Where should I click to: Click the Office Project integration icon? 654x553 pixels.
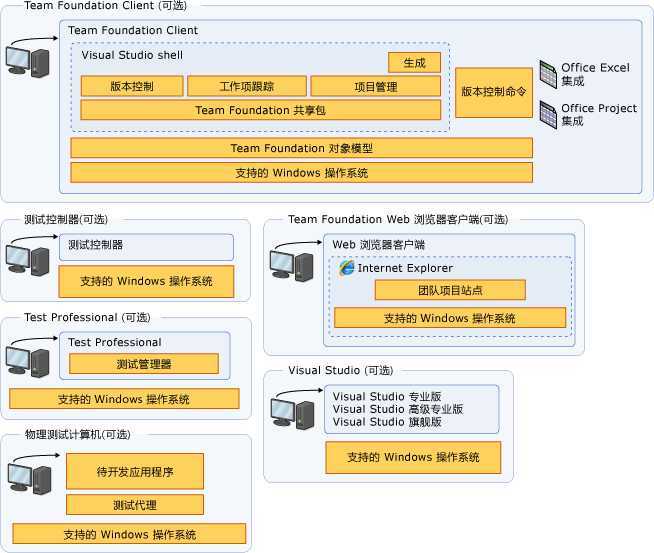click(548, 115)
